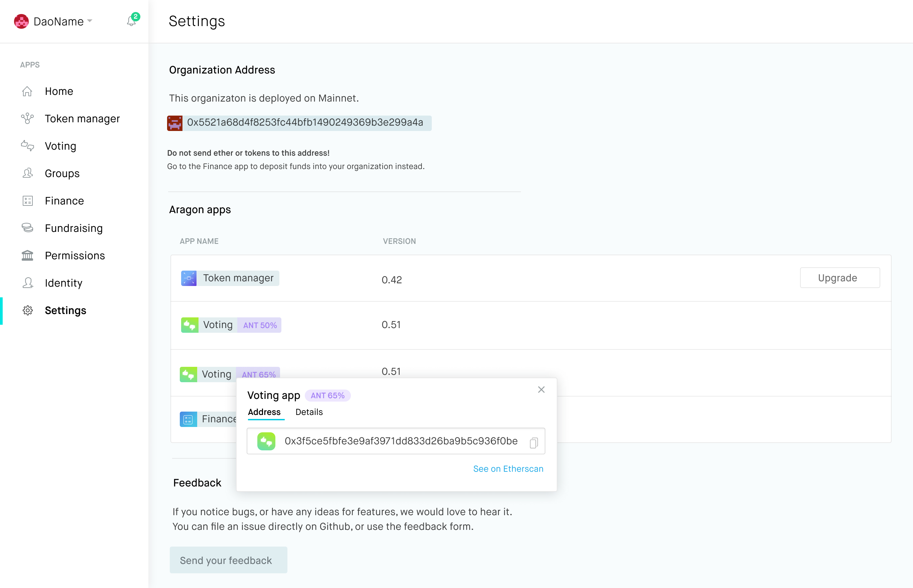
Task: Open Token manager from sidebar
Action: (x=83, y=119)
